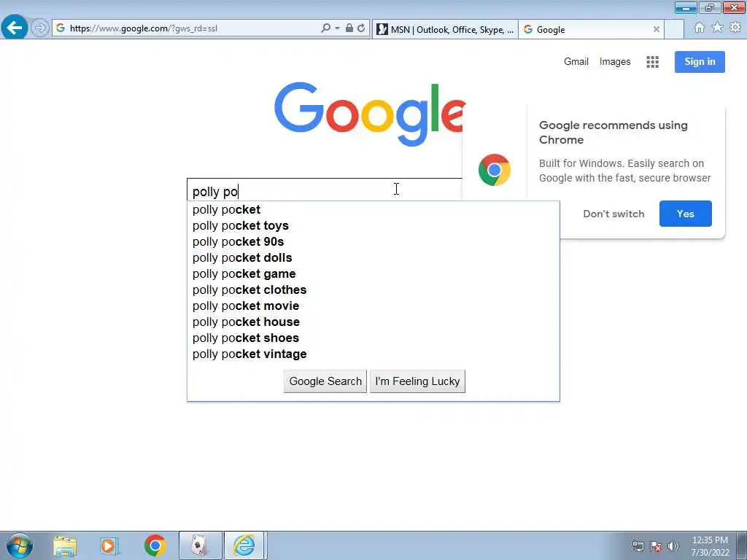Select suggestion 'polly pocket shoes'
747x560 pixels.
(373, 338)
